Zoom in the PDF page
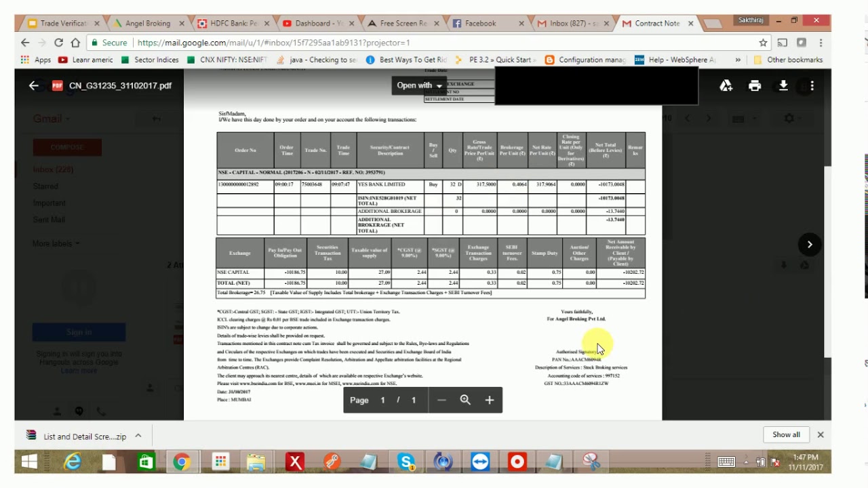This screenshot has height=488, width=868. [x=489, y=400]
